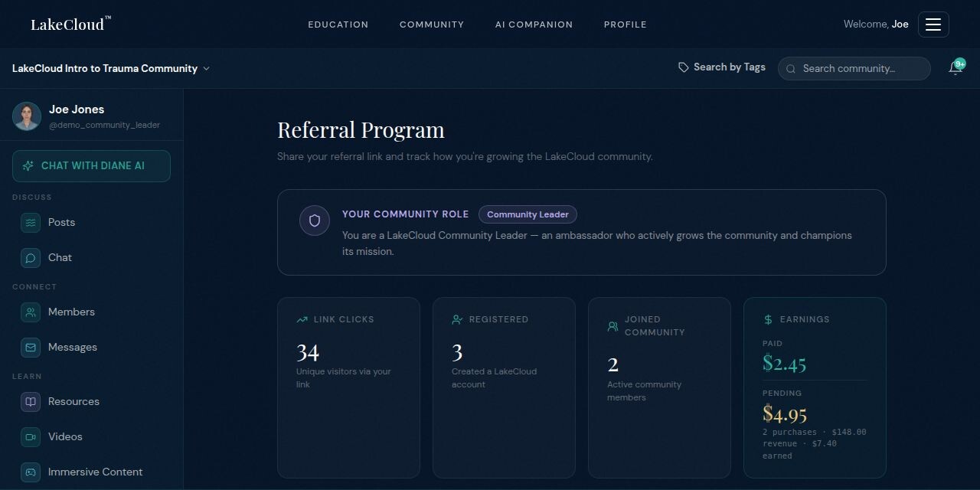This screenshot has height=490, width=980.
Task: Click Unique visitors via your link text
Action: (344, 378)
